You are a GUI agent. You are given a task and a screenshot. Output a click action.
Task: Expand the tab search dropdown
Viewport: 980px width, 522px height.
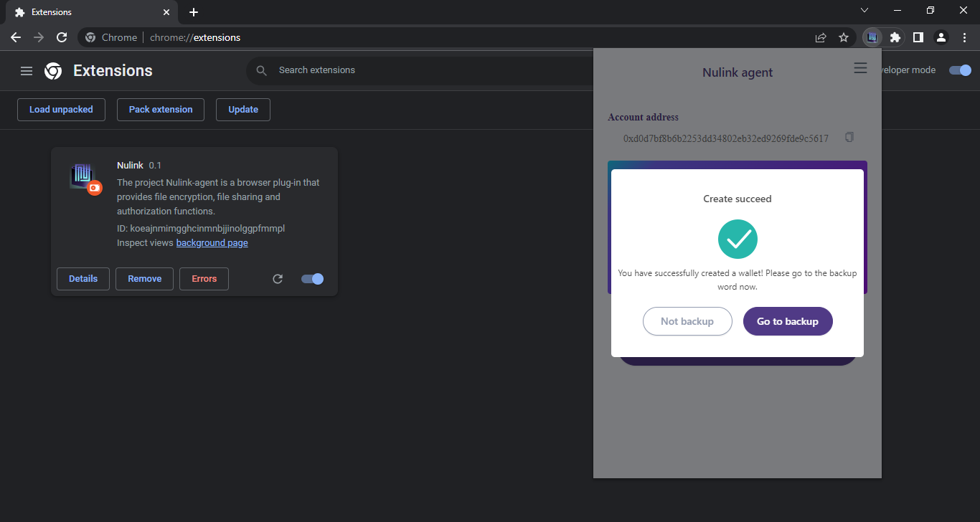(x=864, y=11)
